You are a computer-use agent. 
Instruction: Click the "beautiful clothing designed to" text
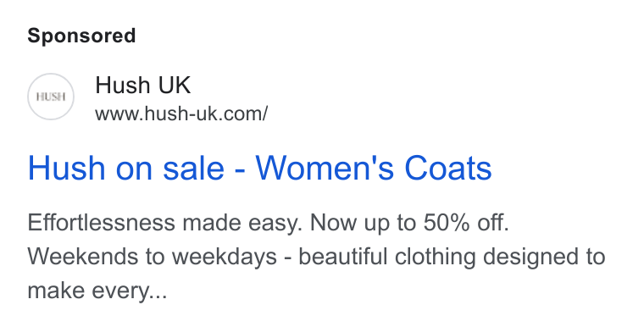(452, 257)
